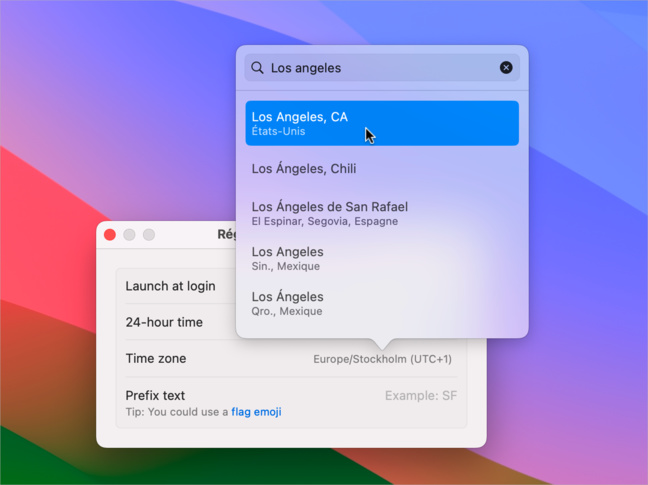Choose Los Ángeles, Chili from results
The width and height of the screenshot is (648, 485).
pyautogui.click(x=382, y=169)
